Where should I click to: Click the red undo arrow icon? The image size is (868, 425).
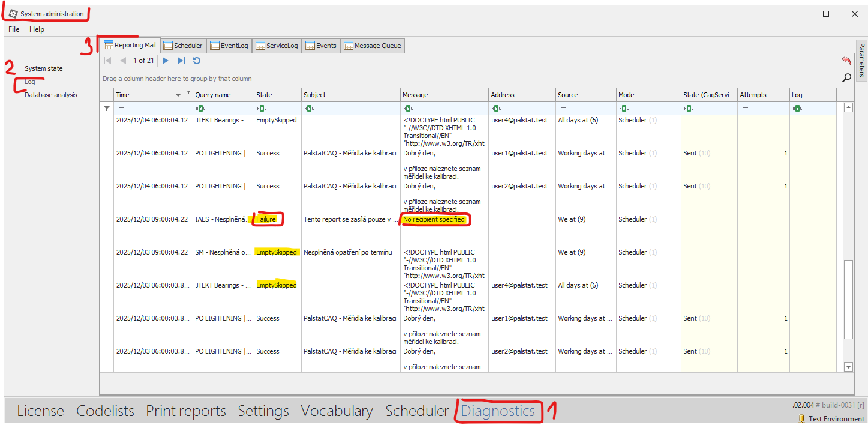(x=846, y=60)
